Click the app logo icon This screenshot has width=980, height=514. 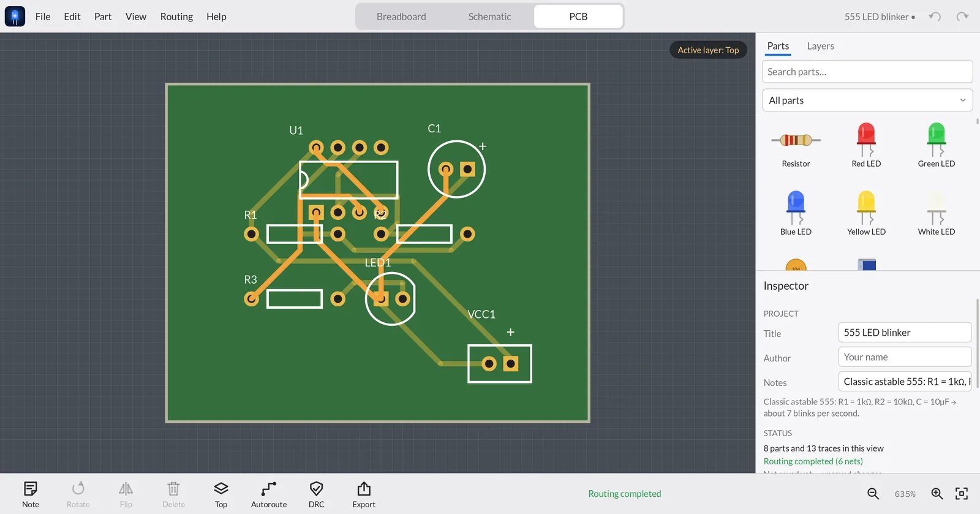[x=15, y=17]
